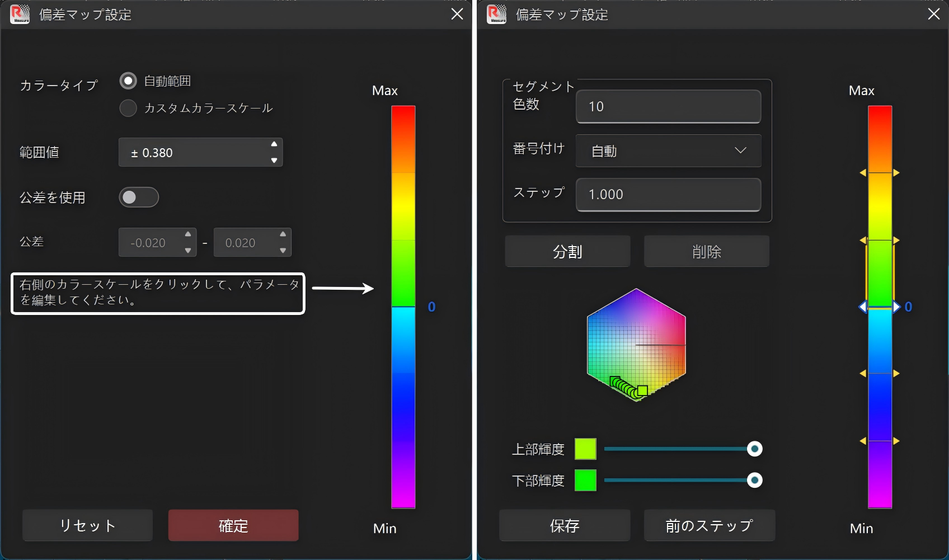Select the 自動範囲 radio button

pos(128,81)
